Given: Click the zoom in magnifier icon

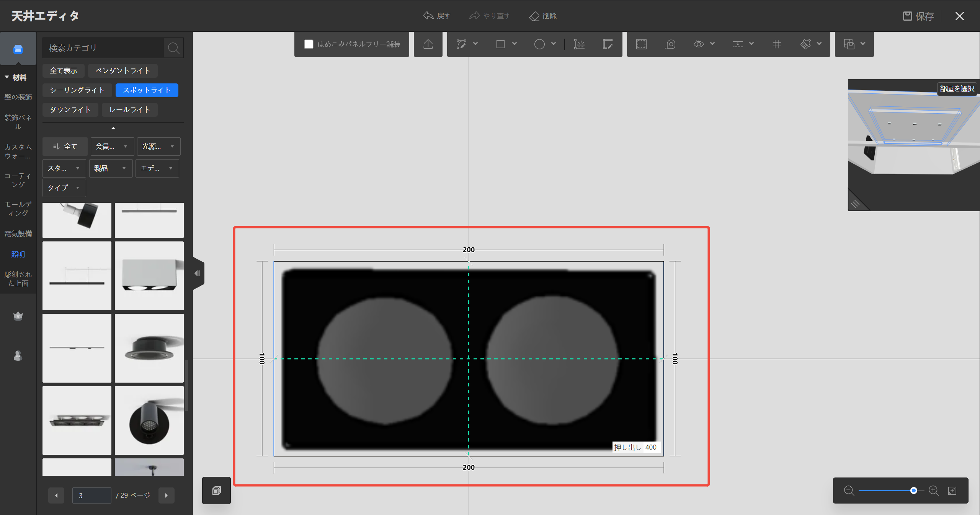Looking at the screenshot, I should point(934,491).
